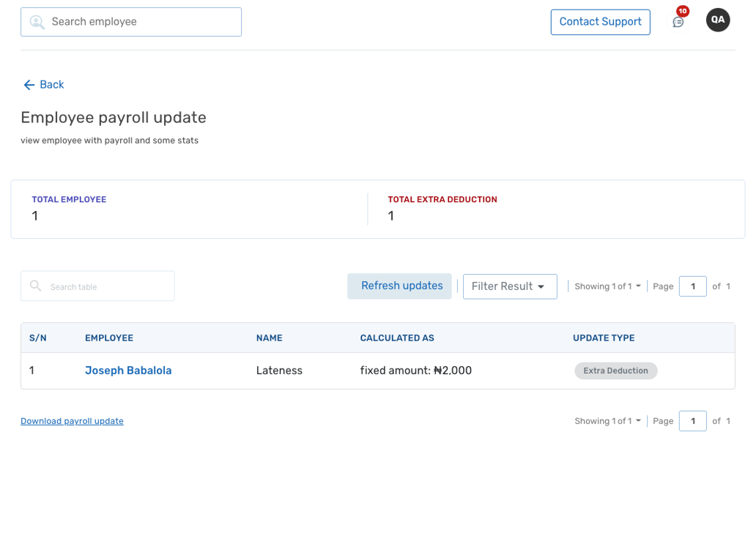Click the Contact Support button
Image resolution: width=756 pixels, height=542 pixels.
pyautogui.click(x=600, y=22)
